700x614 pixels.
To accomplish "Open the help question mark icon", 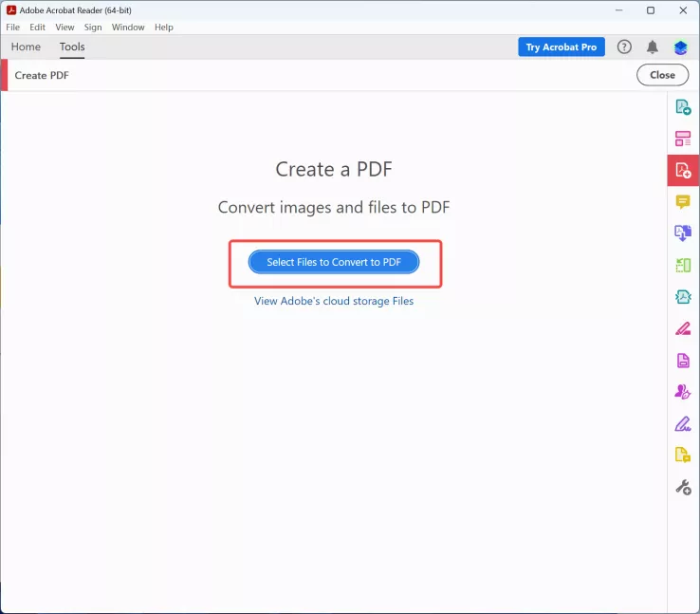I will pyautogui.click(x=624, y=47).
